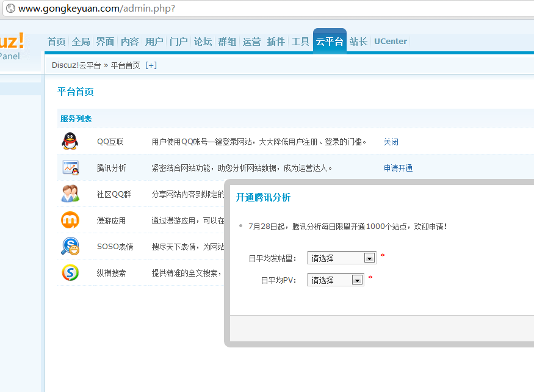Click the 服务列表 section header

76,118
